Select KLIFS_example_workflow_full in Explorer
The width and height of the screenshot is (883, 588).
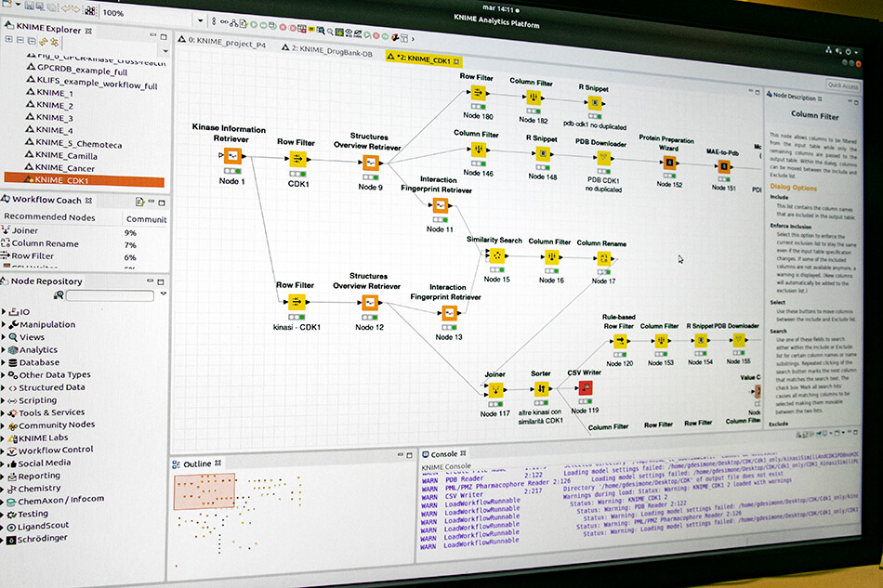92,85
